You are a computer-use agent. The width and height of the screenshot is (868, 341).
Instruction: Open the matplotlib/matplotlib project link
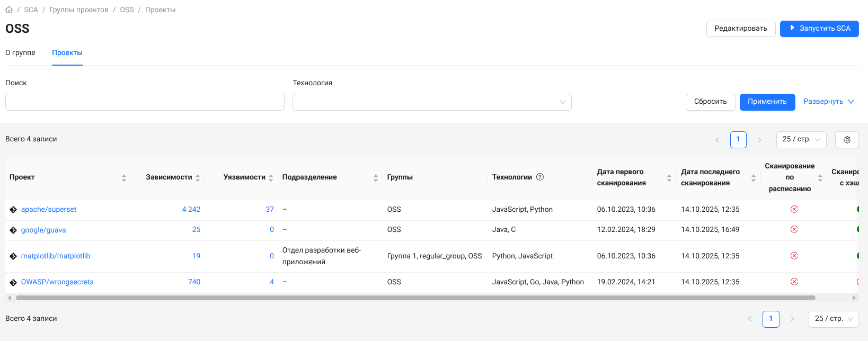click(x=56, y=256)
